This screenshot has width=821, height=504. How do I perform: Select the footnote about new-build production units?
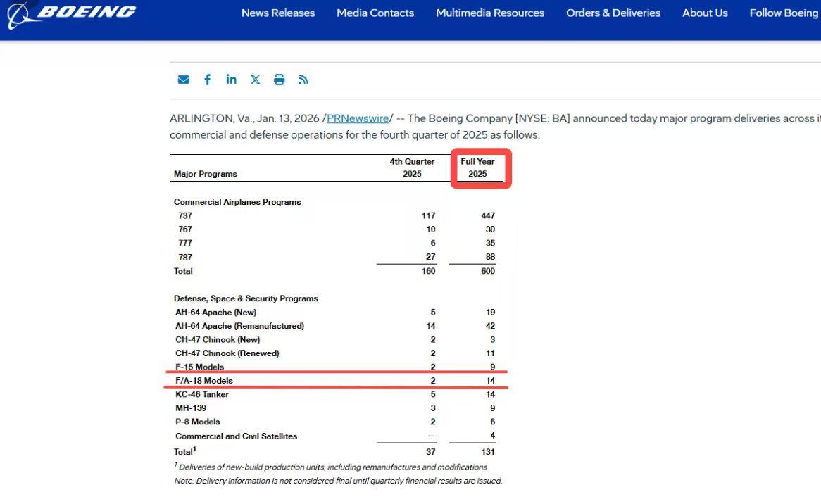(x=331, y=466)
